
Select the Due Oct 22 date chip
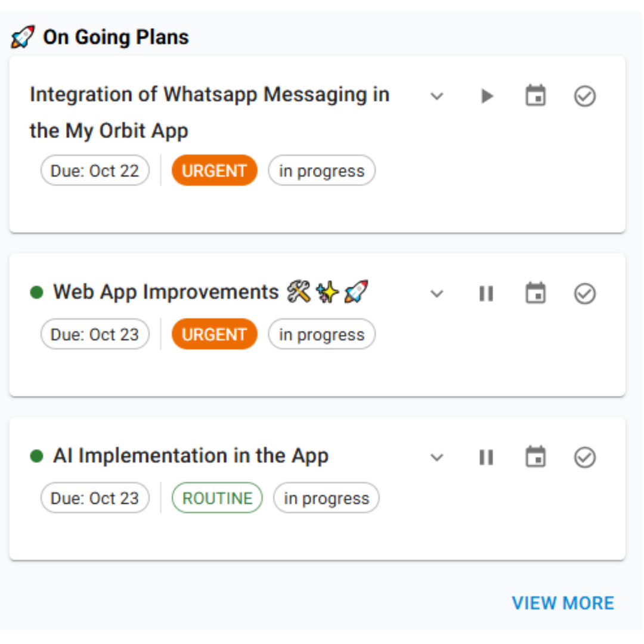[94, 171]
